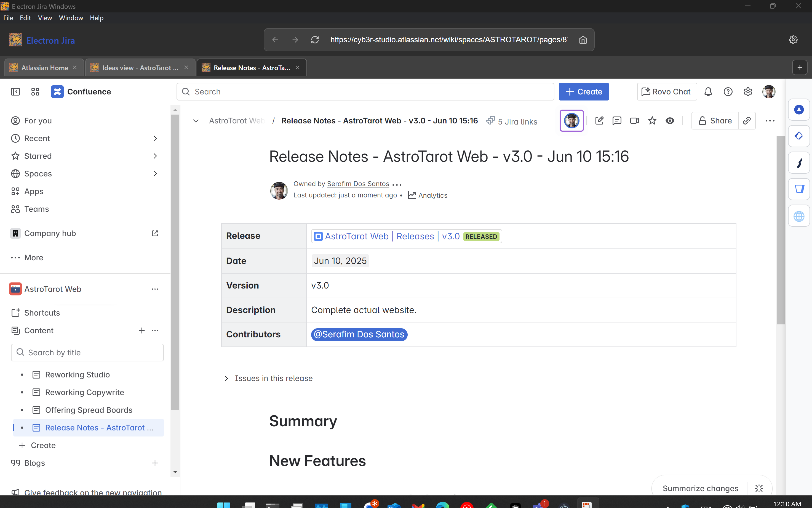Open Serafim Dos Santos owner link
The image size is (812, 508).
coord(358,184)
